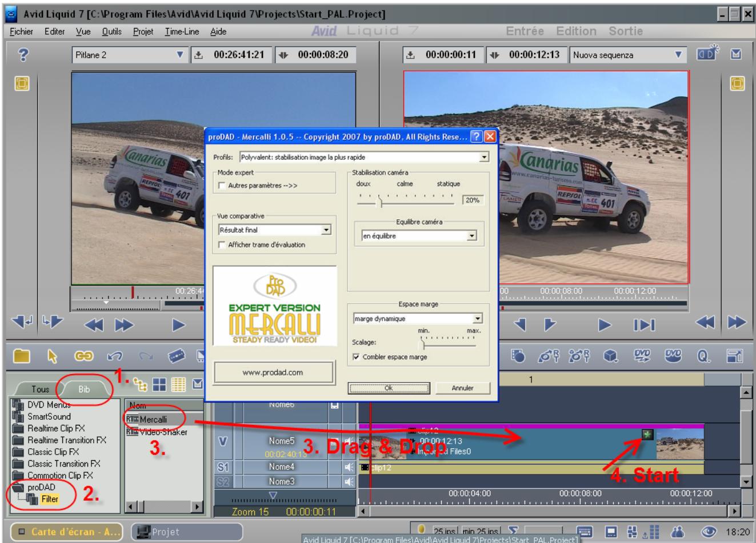Toggle the S2 track selector button
Image resolution: width=756 pixels, height=543 pixels.
click(x=223, y=481)
